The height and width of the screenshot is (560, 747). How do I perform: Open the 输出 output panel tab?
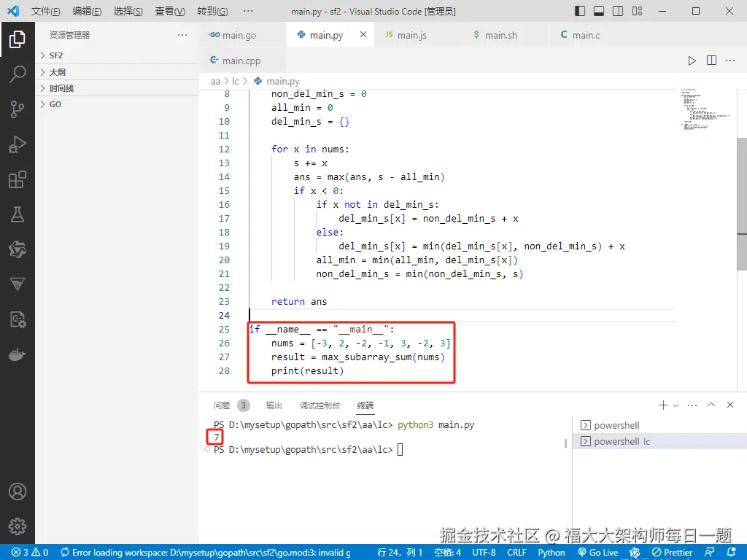point(274,405)
